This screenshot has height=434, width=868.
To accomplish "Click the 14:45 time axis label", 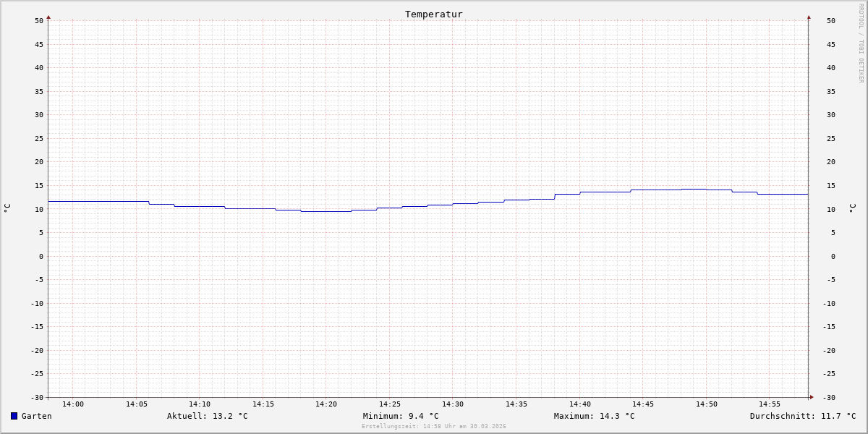I will pyautogui.click(x=643, y=404).
